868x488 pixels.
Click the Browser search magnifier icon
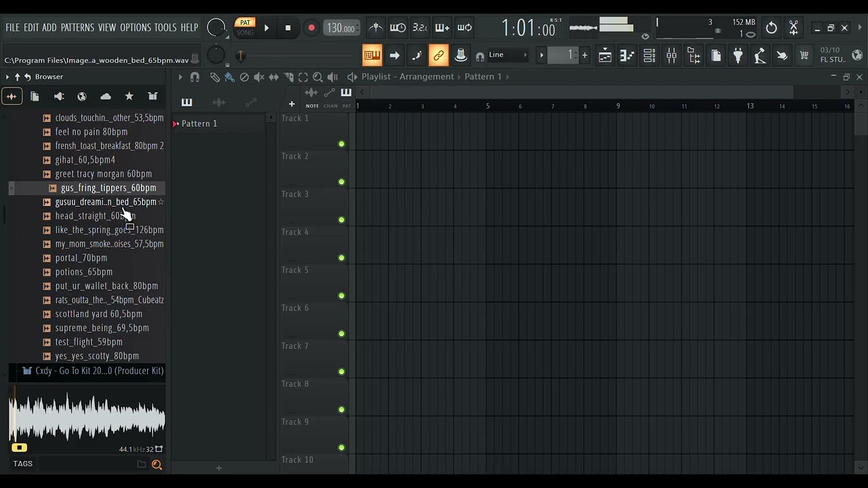point(157,464)
